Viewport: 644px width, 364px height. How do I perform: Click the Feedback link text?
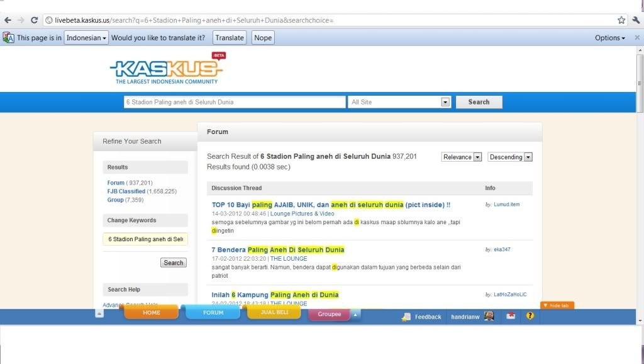pos(428,317)
